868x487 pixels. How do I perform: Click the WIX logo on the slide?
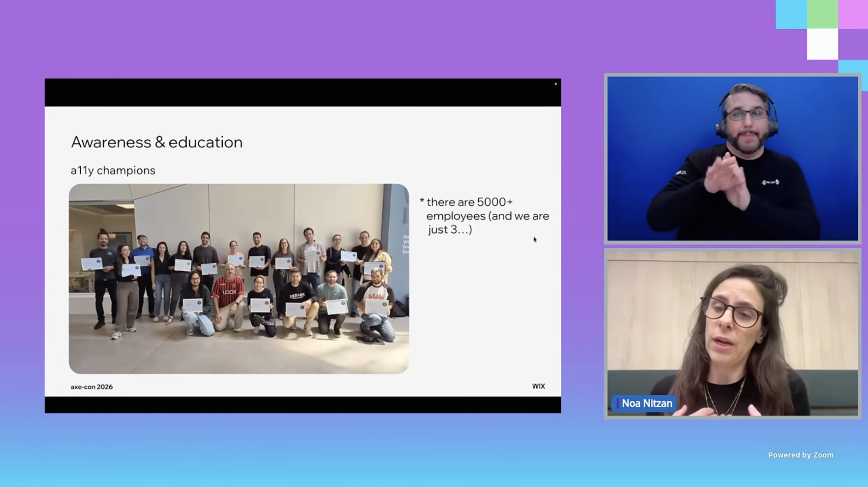pos(538,386)
